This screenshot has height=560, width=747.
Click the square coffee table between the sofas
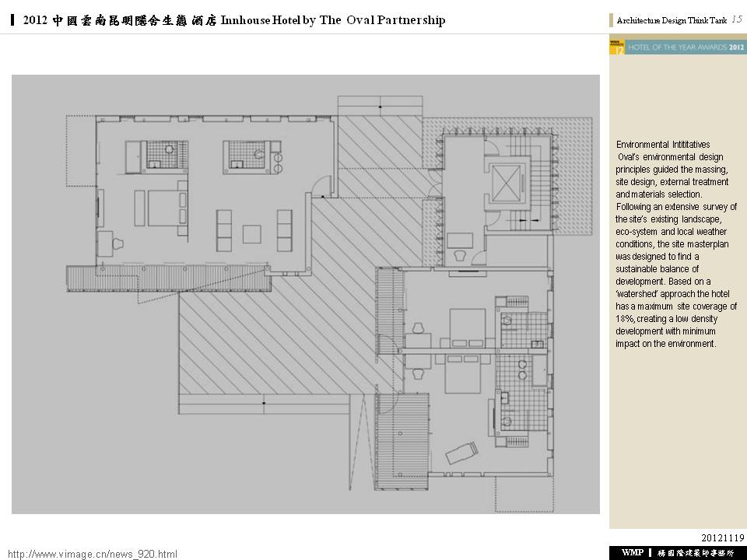click(253, 234)
